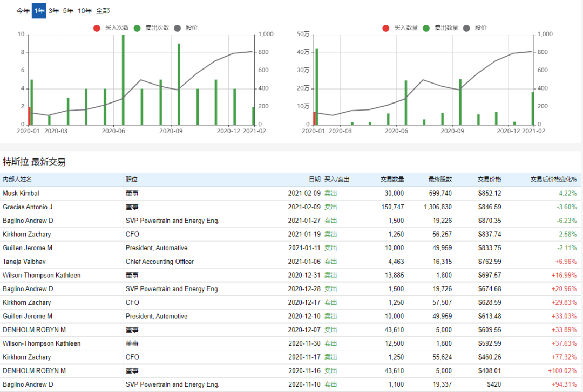The height and width of the screenshot is (392, 583).
Task: Click the +77.32% price change cell
Action: [x=564, y=357]
